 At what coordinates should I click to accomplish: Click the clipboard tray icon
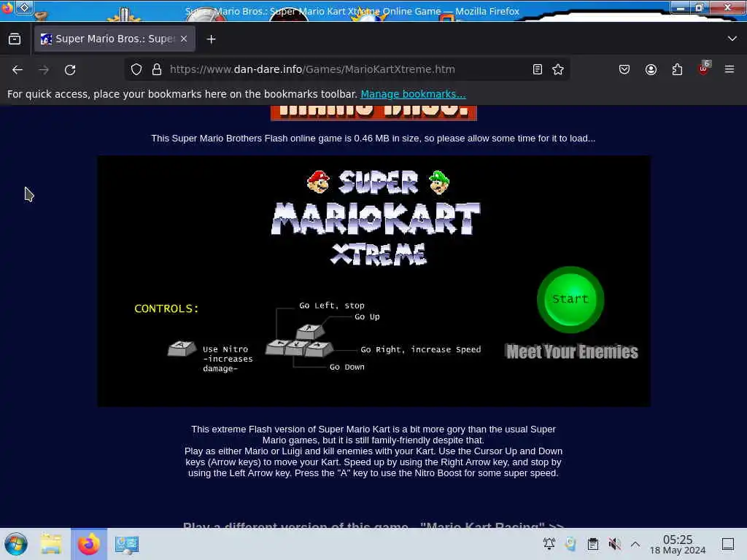[592, 543]
